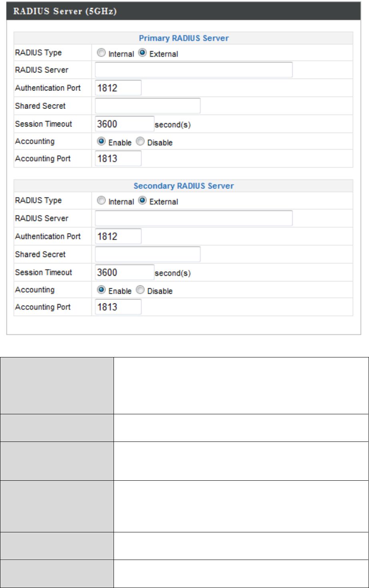Disable Accounting on Primary RADIUS Server
This screenshot has width=369, height=588.
click(140, 141)
